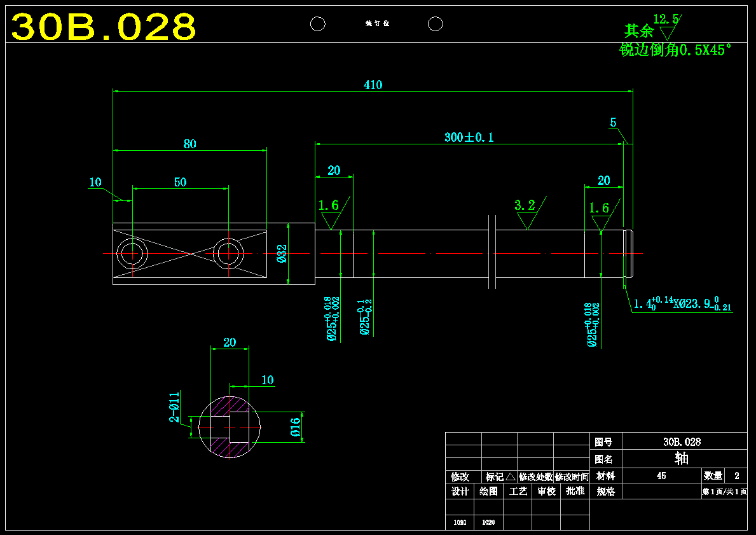
Task: Select the "Ø16" dimension on section view
Action: 295,427
